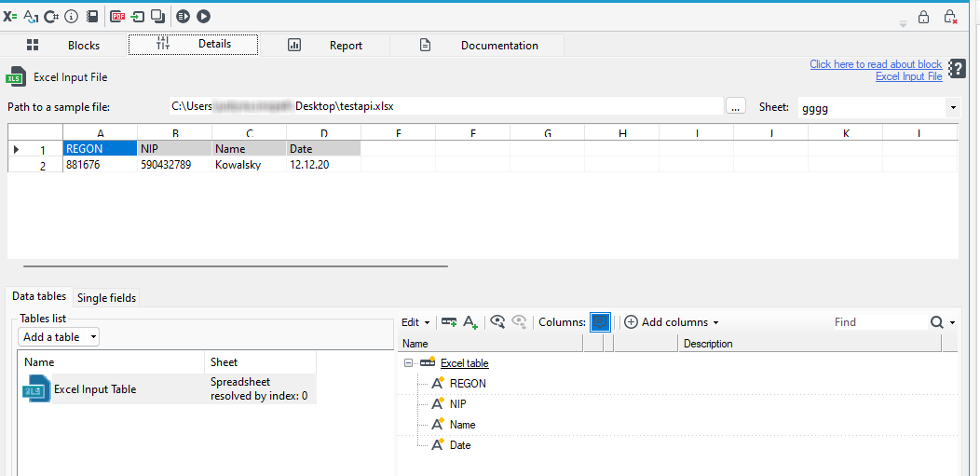Select the Date field in the tree
Screen dimensions: 980x476
click(460, 445)
